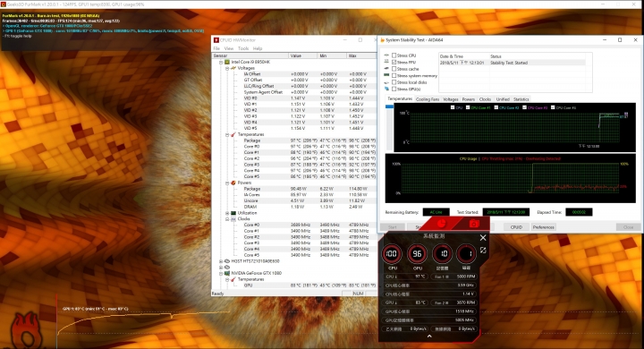This screenshot has height=349, width=644.
Task: Switch to the Voltages tab in AIDA64
Action: [x=451, y=99]
